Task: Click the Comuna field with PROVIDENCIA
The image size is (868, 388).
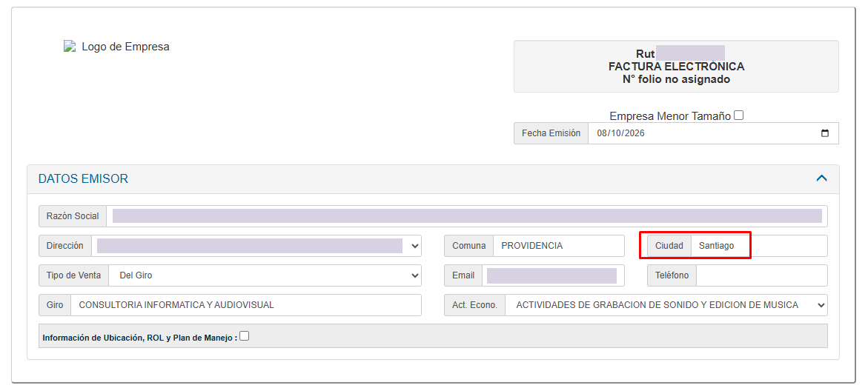Action: click(x=559, y=246)
